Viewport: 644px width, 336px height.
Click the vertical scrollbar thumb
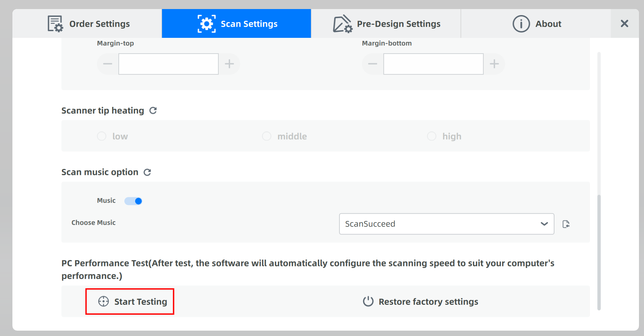tap(599, 252)
